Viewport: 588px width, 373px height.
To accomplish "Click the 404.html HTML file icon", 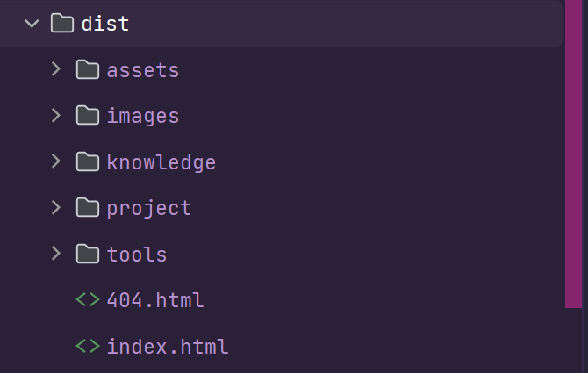I will coord(87,300).
